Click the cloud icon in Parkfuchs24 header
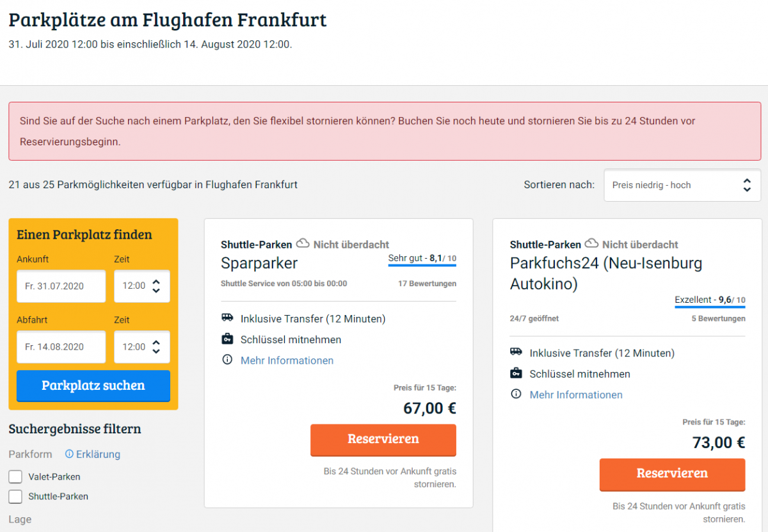The height and width of the screenshot is (532, 768). [591, 244]
